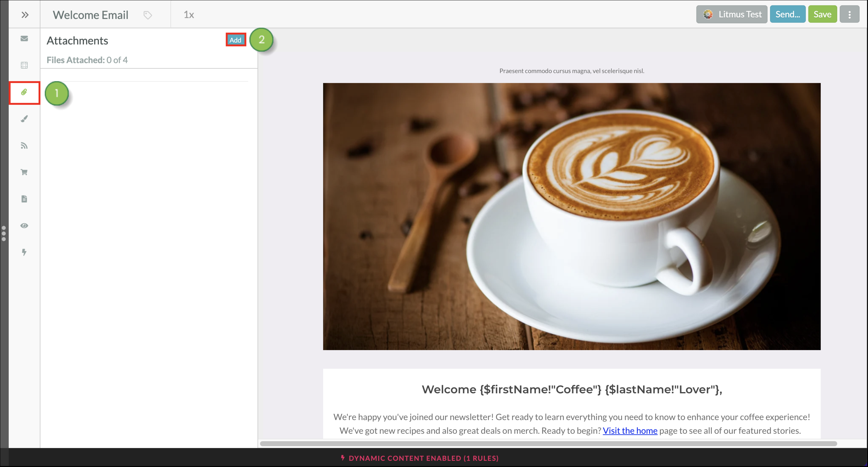Open the email envelope settings icon
Screen dimensions: 868x467
pos(24,38)
